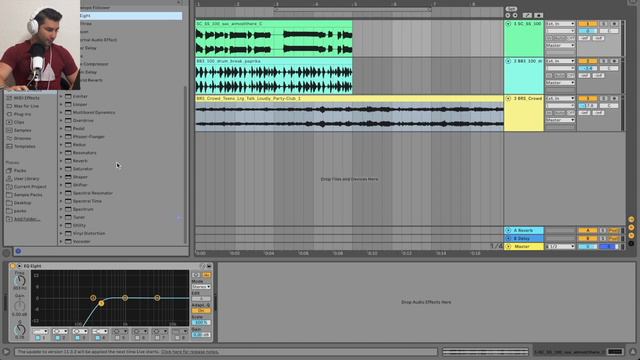
Task: Open the release notes link in status bar
Action: 190,352
